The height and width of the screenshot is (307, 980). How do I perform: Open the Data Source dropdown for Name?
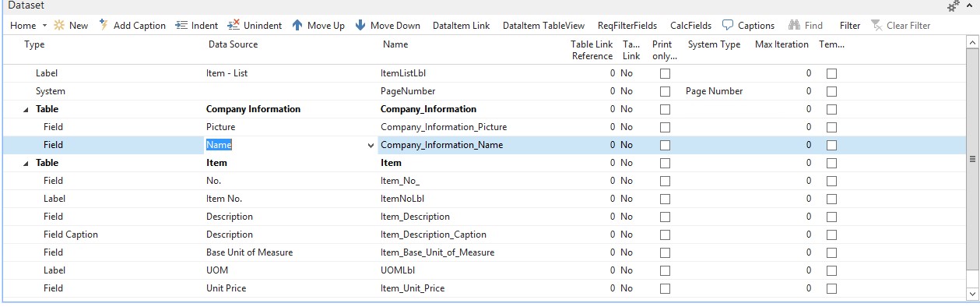tap(371, 145)
